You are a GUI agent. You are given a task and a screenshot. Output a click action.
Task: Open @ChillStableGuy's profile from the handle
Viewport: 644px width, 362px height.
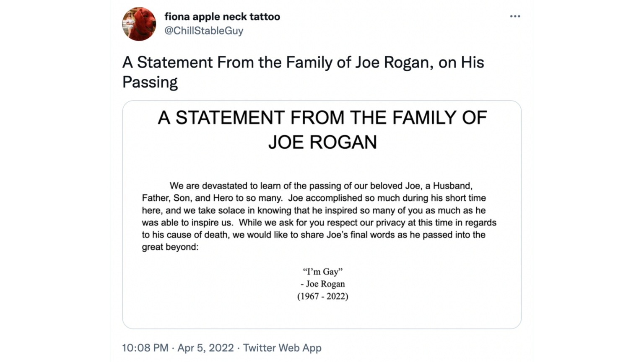click(x=204, y=30)
